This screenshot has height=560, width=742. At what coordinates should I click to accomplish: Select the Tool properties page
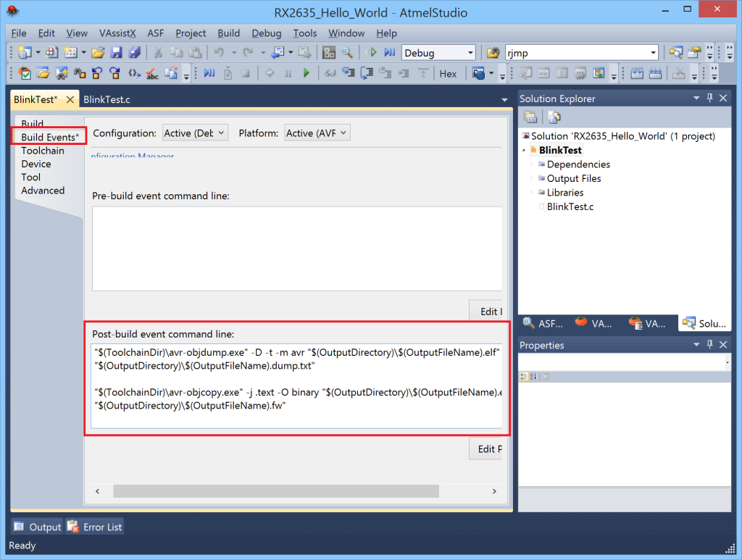pos(30,177)
